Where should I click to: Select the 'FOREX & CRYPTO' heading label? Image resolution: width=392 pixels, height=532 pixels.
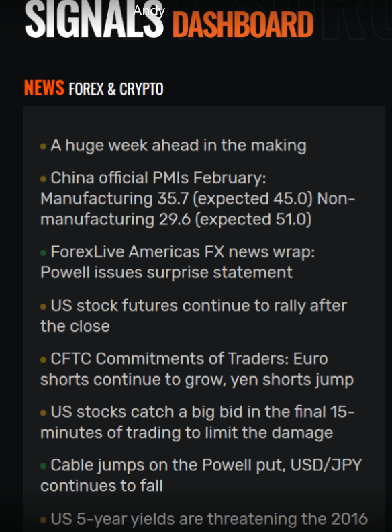coord(116,89)
